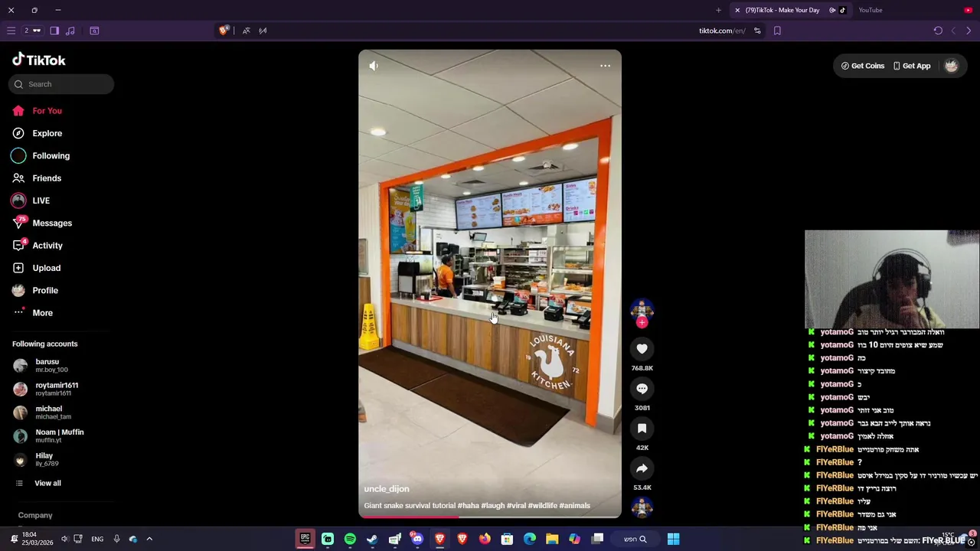Image resolution: width=980 pixels, height=551 pixels.
Task: Click the Get App button
Action: pos(911,66)
